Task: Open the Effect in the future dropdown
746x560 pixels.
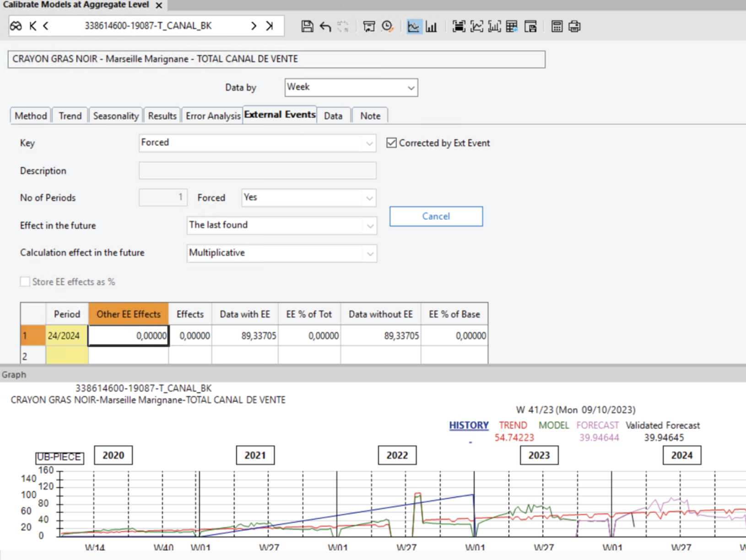Action: pos(369,225)
